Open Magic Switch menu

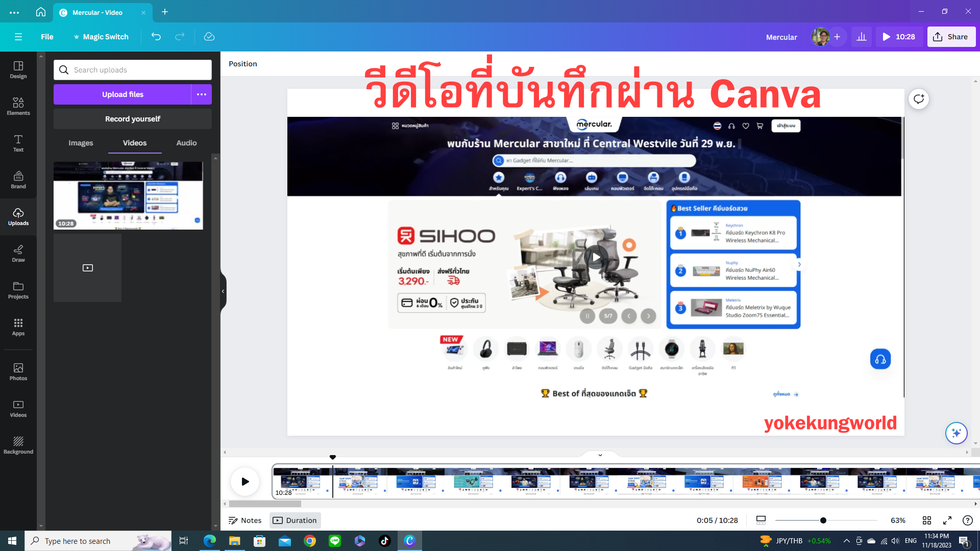[x=101, y=37]
